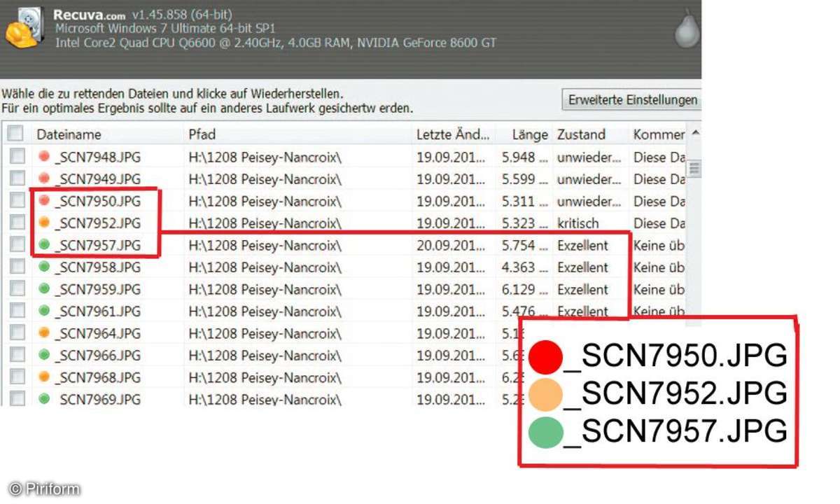840x504 pixels.
Task: Click the 'Keine üb' comment of _SCN7958.JPG
Action: tap(659, 267)
